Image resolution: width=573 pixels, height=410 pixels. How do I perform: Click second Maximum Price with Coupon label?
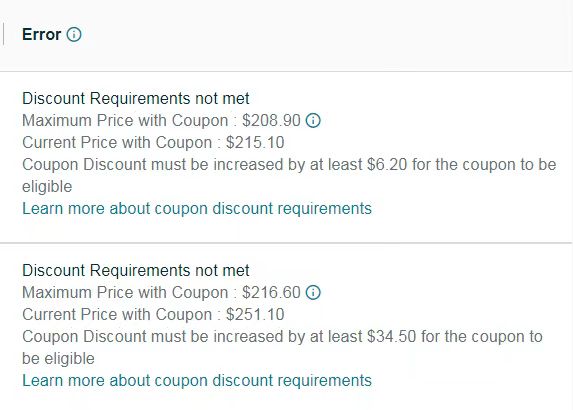[x=125, y=292]
